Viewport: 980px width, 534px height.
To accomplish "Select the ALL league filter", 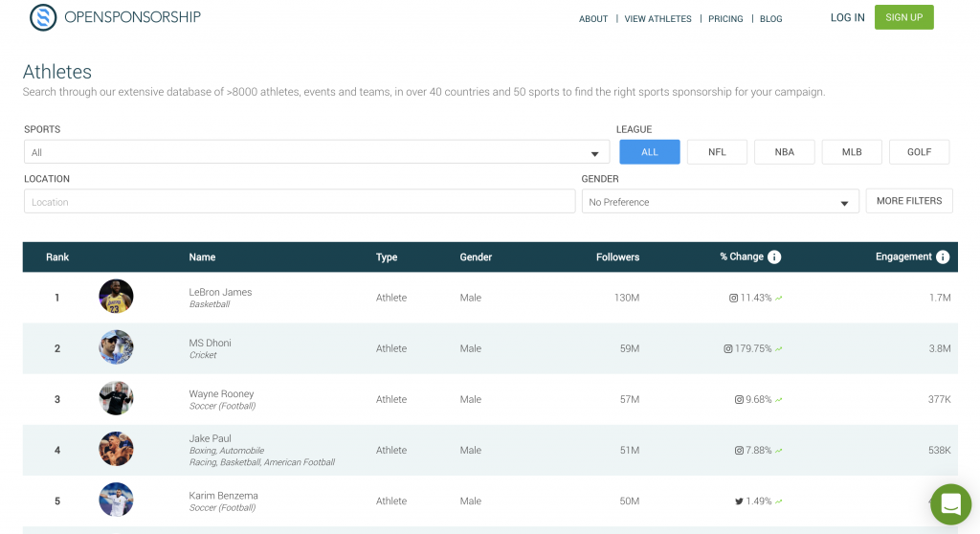I will [x=650, y=152].
